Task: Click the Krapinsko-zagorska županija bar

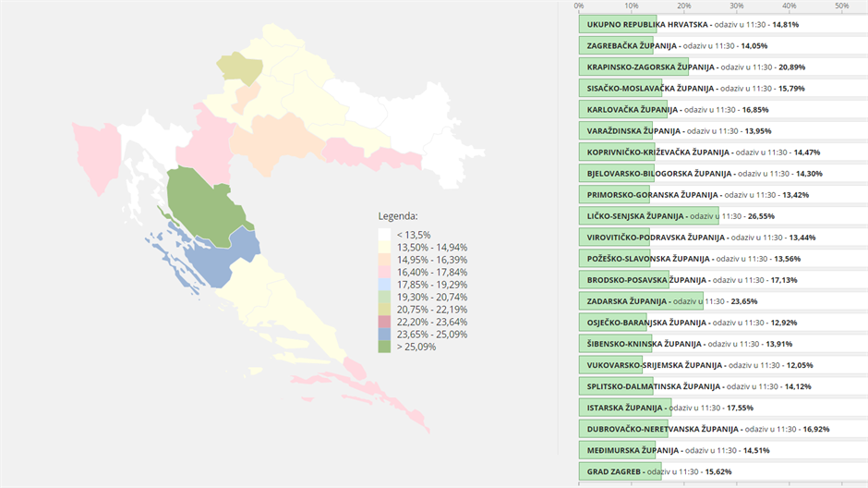Action: tap(633, 67)
